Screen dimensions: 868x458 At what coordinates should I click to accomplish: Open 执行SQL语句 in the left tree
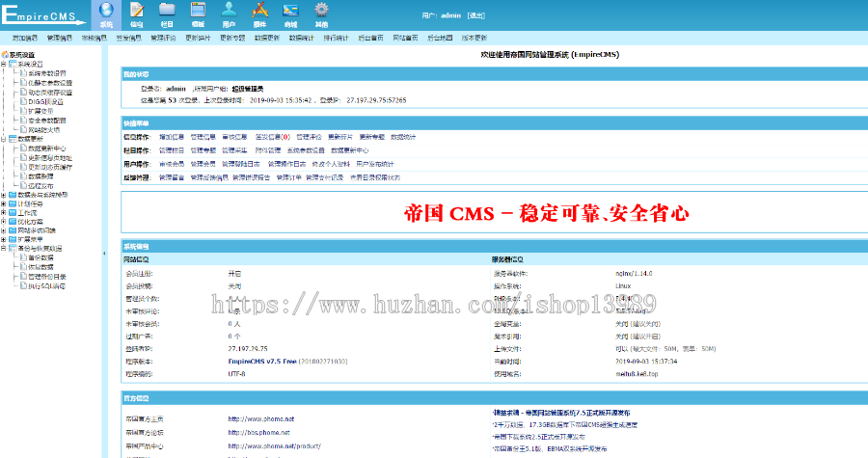point(47,286)
